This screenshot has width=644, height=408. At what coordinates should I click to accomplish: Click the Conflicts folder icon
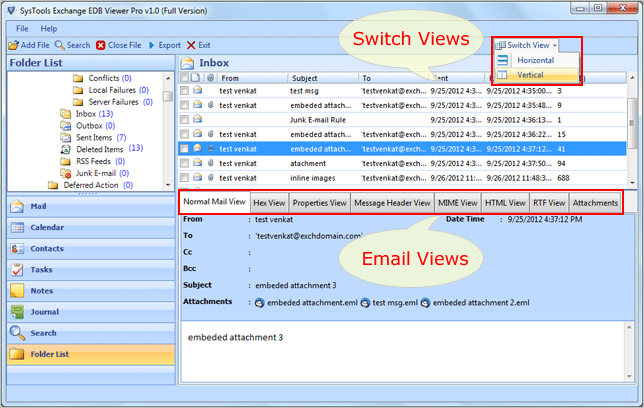pos(78,78)
